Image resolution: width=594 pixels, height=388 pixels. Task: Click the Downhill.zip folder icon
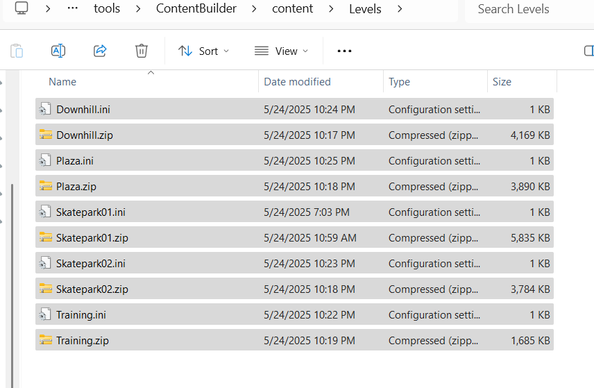pos(46,135)
